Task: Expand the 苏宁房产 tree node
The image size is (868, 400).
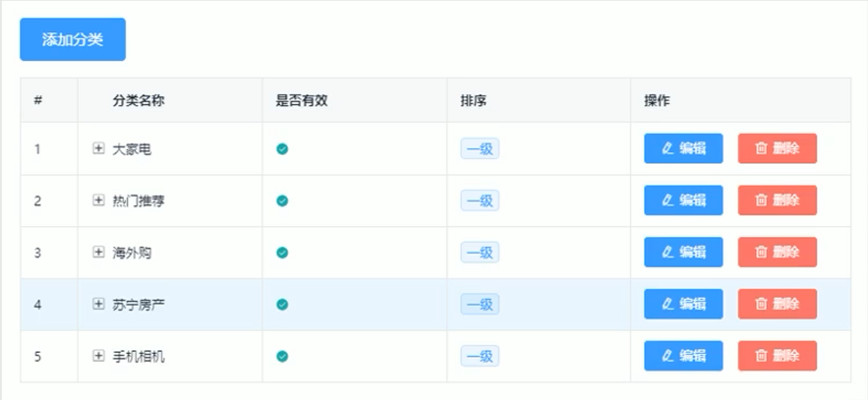Action: [99, 304]
